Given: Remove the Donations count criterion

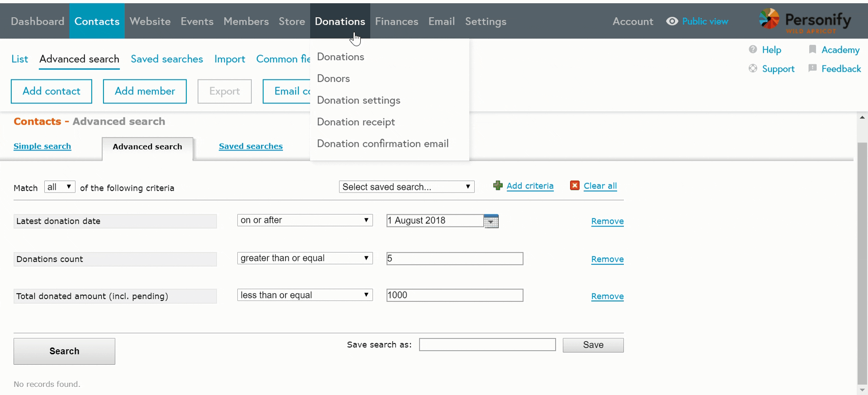Looking at the screenshot, I should (x=607, y=259).
